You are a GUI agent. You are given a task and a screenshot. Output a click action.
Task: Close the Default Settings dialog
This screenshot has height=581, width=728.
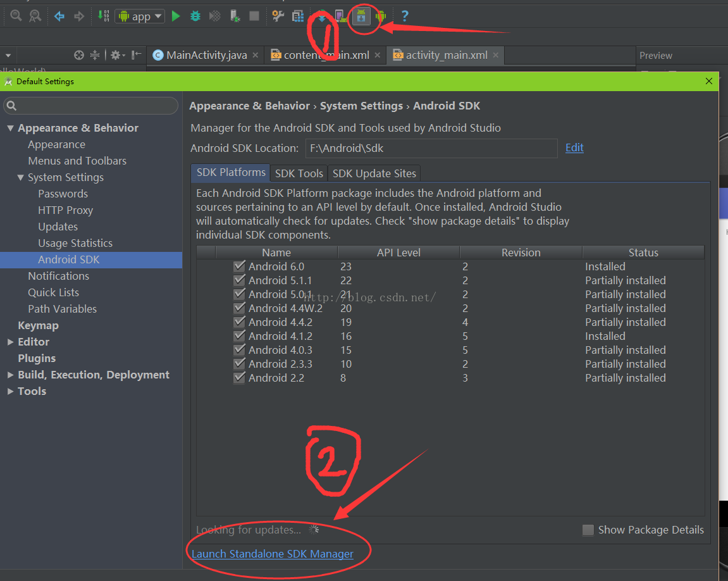709,81
